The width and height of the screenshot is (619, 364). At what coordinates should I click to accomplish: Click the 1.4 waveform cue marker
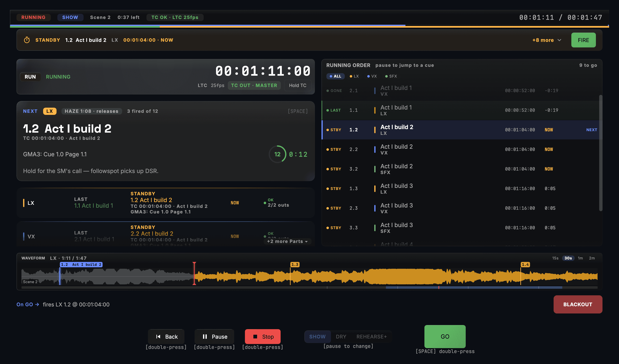(x=525, y=265)
